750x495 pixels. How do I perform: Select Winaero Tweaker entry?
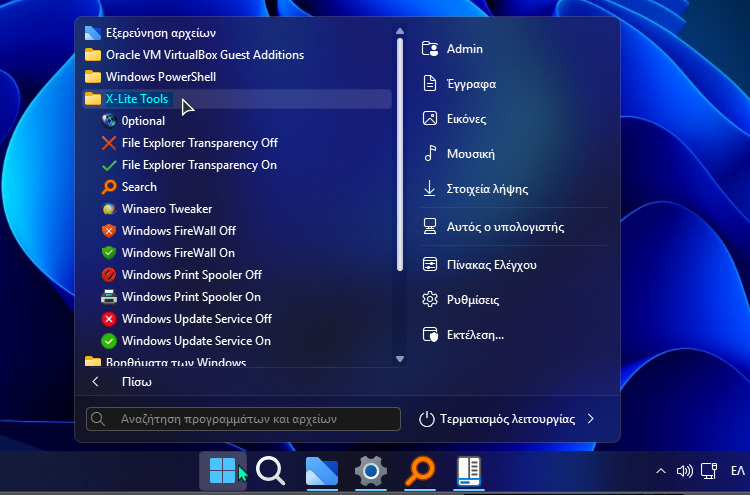click(x=167, y=209)
